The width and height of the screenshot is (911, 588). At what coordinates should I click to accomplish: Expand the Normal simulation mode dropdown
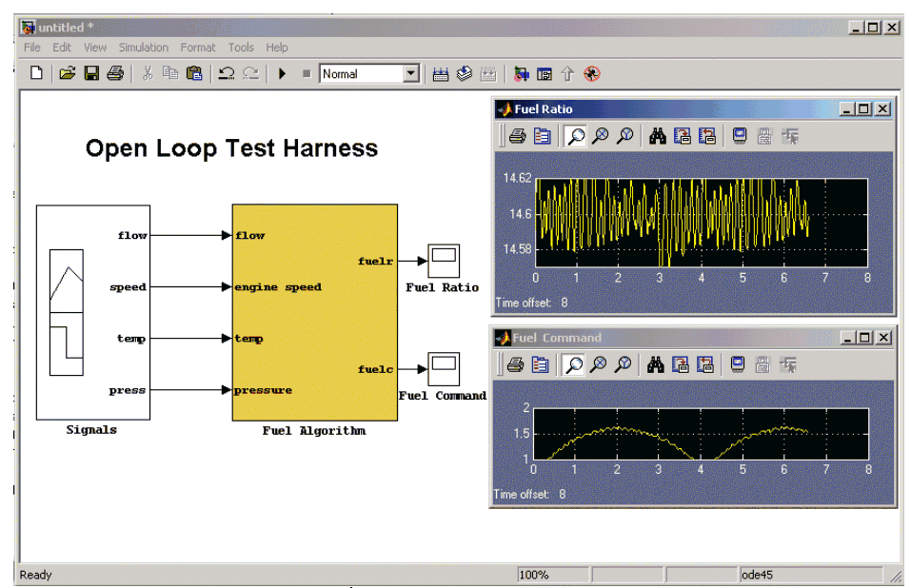click(x=410, y=73)
